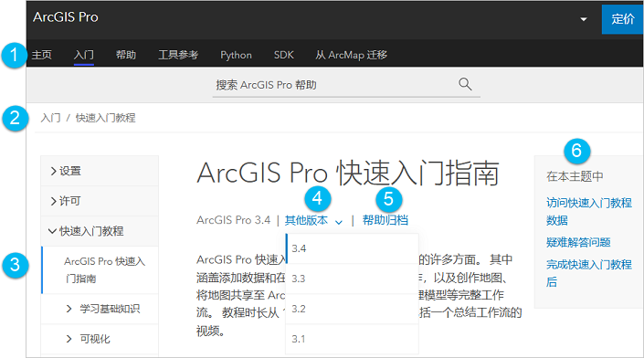Click the ArcGIS Pro title in header
The image size is (644, 358).
[x=66, y=17]
